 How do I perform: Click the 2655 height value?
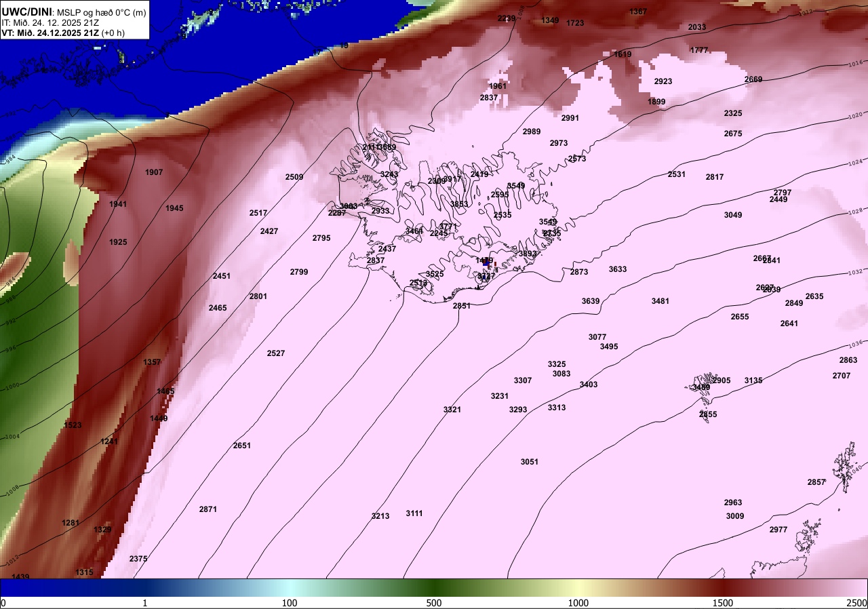pyautogui.click(x=740, y=317)
